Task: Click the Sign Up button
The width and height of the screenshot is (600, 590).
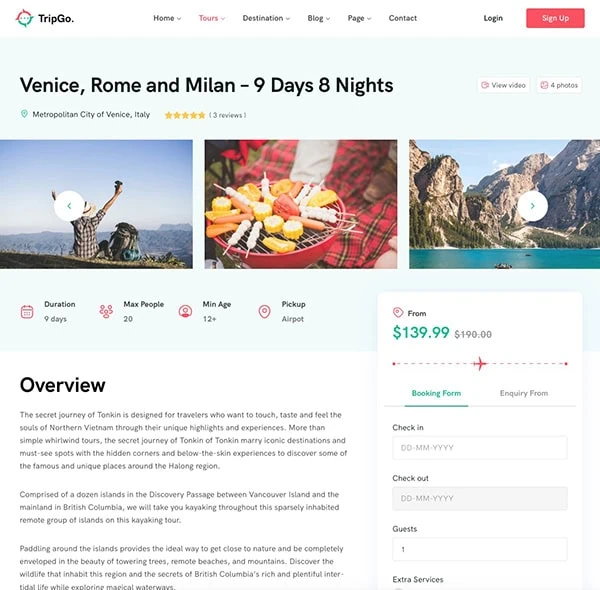Action: (555, 18)
